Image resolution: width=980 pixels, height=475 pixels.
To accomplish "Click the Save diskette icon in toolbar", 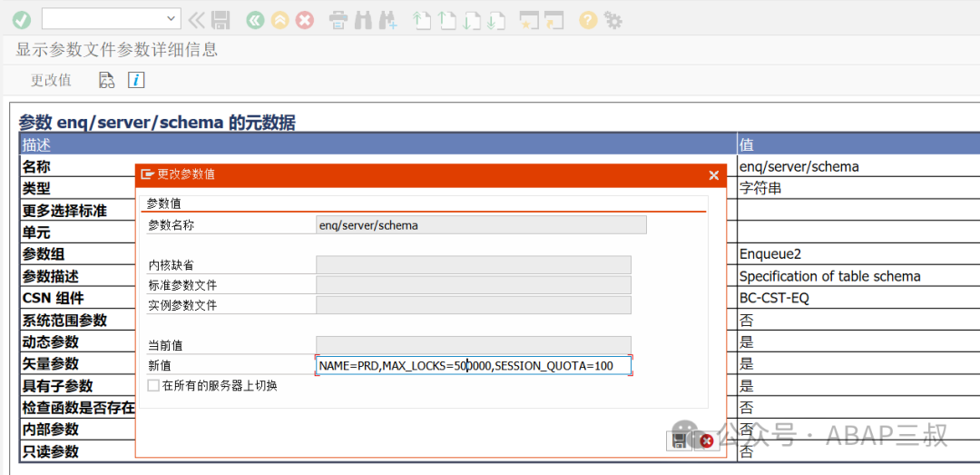I will tap(220, 20).
